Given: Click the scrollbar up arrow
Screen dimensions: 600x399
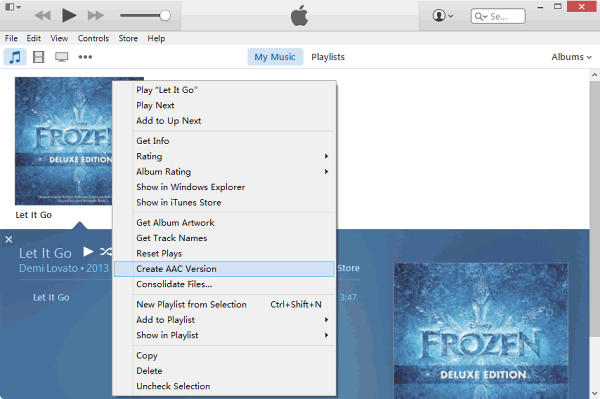Looking at the screenshot, I should point(595,75).
